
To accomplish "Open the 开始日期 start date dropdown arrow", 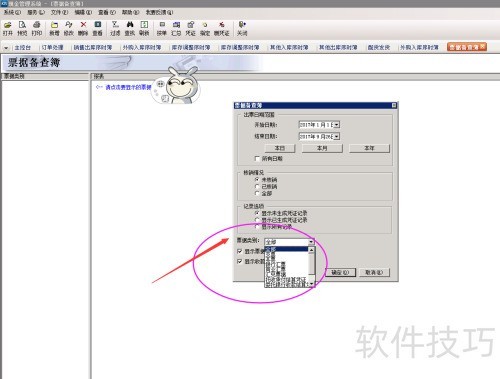I will pos(337,125).
